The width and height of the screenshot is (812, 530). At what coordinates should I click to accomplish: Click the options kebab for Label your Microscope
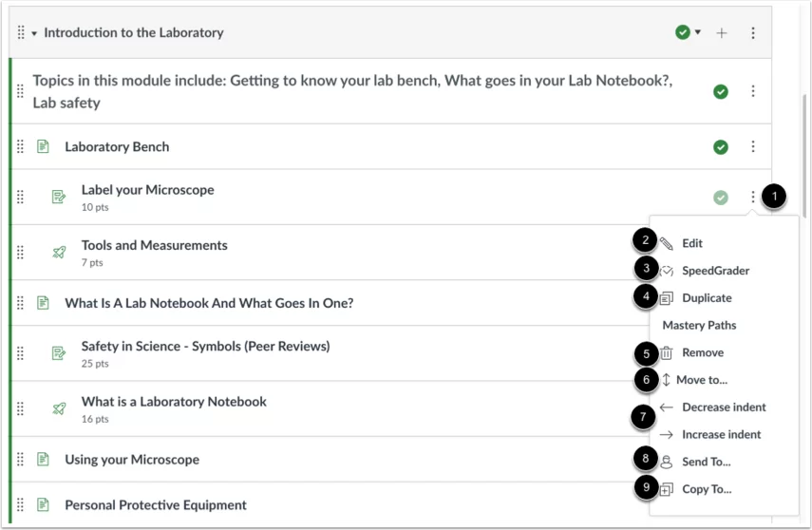[x=753, y=198]
